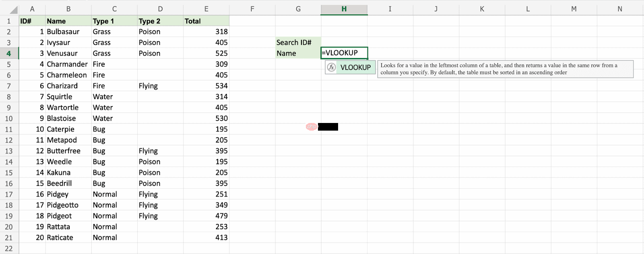Select the Rattata cell
The image size is (644, 254).
[68, 227]
